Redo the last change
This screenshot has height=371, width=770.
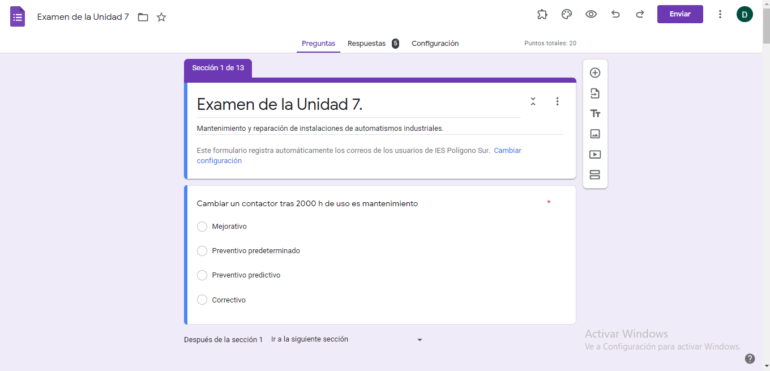(x=639, y=14)
